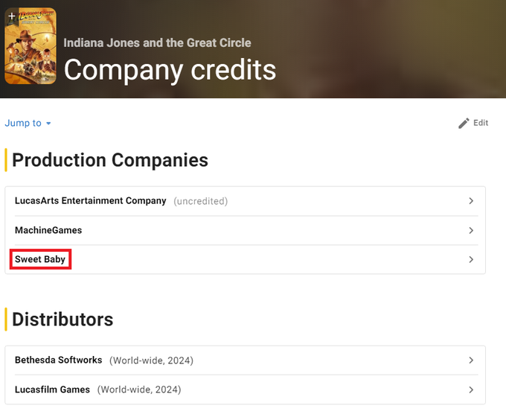This screenshot has width=506, height=420.
Task: Click the Edit button label
Action: click(x=481, y=123)
